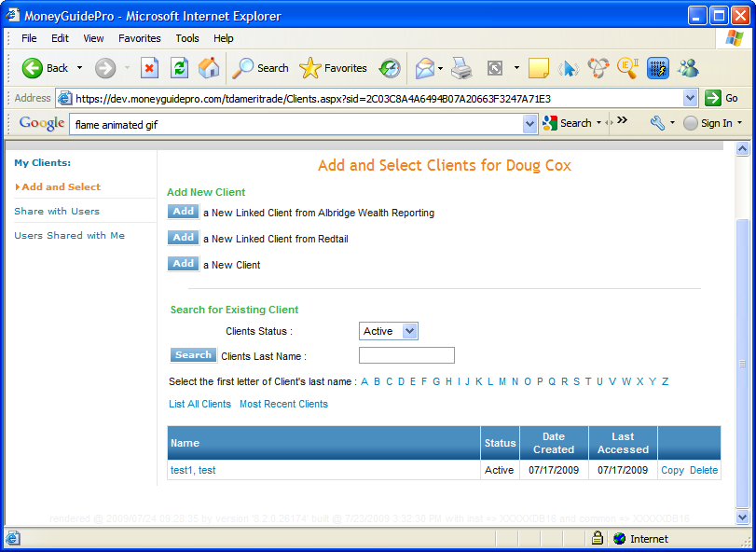756x552 pixels.
Task: Click the Google Search button icon
Action: 550,123
